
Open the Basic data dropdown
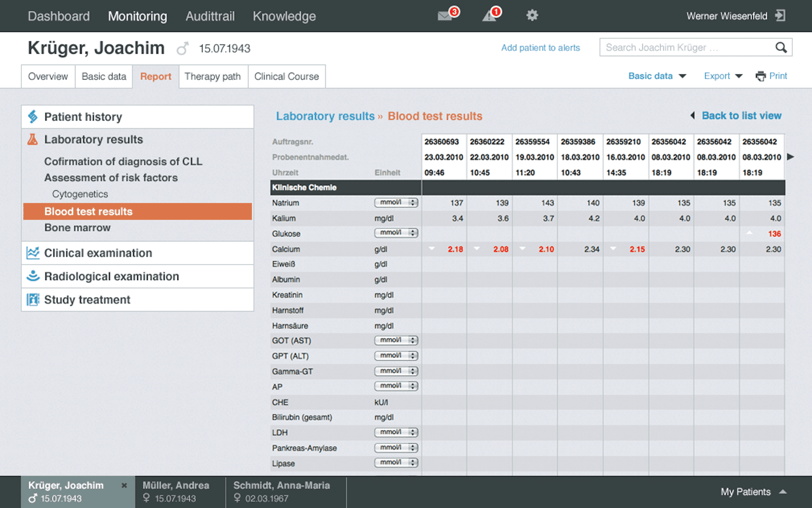657,76
